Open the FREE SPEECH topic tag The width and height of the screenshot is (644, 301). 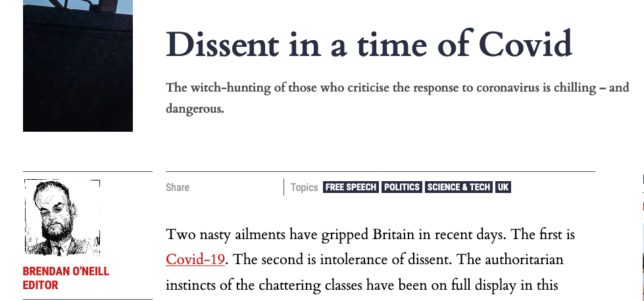point(351,187)
